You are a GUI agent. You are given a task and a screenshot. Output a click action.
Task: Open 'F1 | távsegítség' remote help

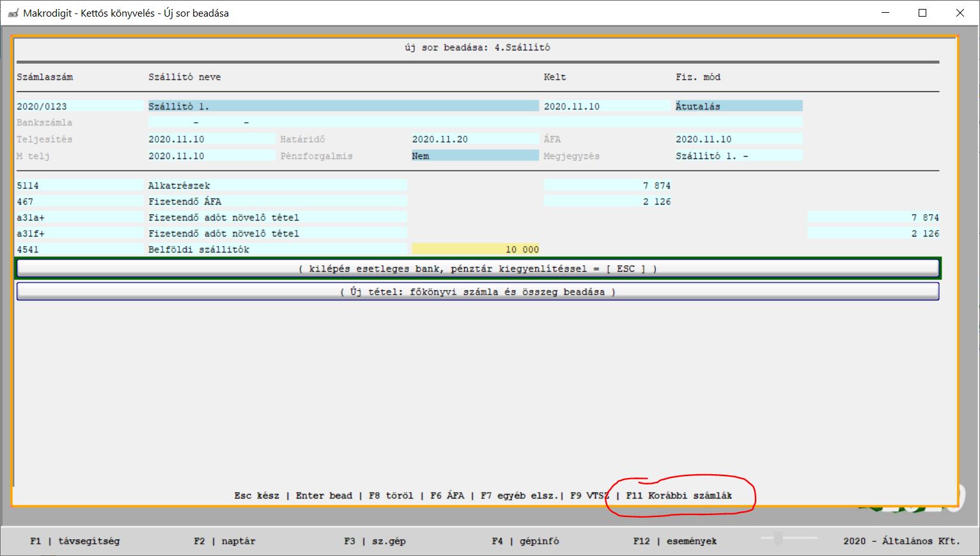coord(75,541)
